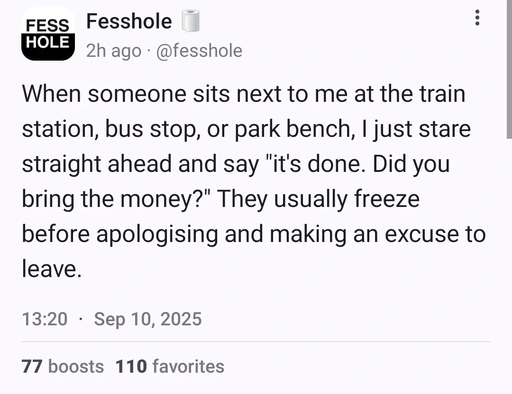
Task: Click the "2h ago" relative timestamp
Action: (114, 51)
